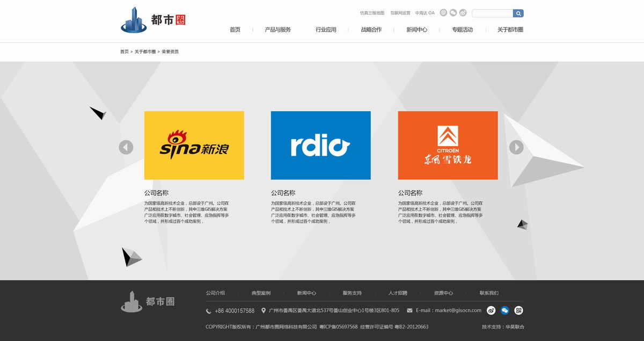Open the 产品与服务 navigation menu
Viewport: 644px width, 341px height.
click(x=277, y=30)
